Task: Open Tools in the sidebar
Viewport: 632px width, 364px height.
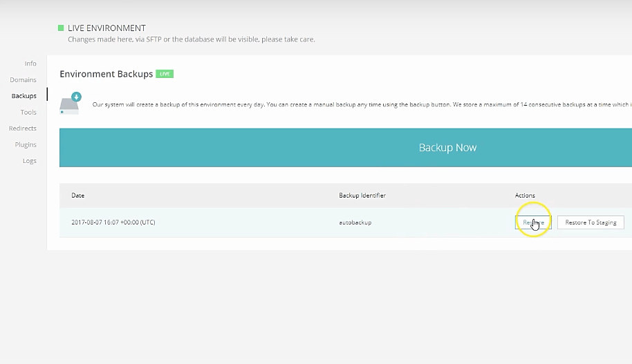Action: (28, 112)
